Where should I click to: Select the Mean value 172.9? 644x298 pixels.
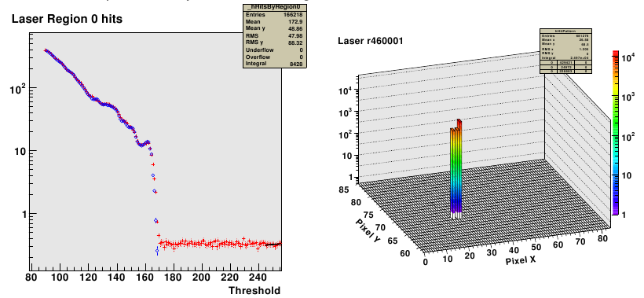[x=296, y=21]
